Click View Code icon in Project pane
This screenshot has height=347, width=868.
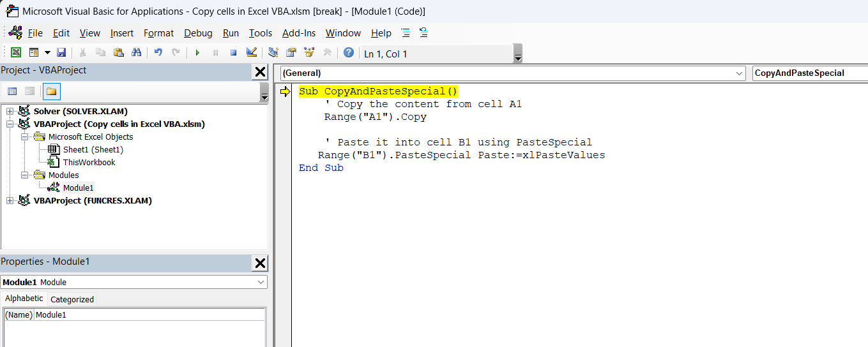(x=12, y=91)
